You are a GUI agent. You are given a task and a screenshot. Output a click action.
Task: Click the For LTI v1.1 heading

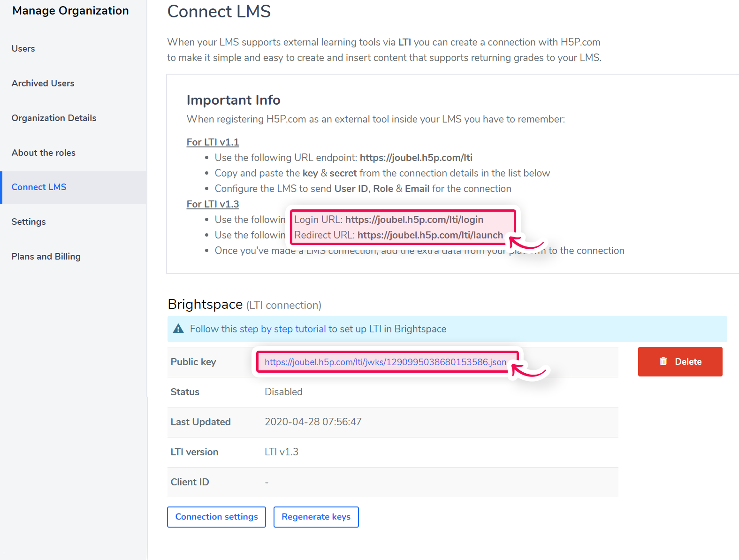tap(213, 142)
